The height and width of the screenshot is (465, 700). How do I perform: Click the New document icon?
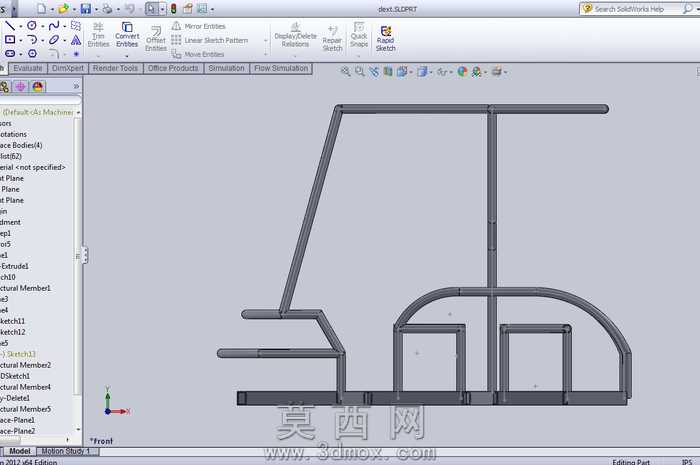tap(41, 8)
